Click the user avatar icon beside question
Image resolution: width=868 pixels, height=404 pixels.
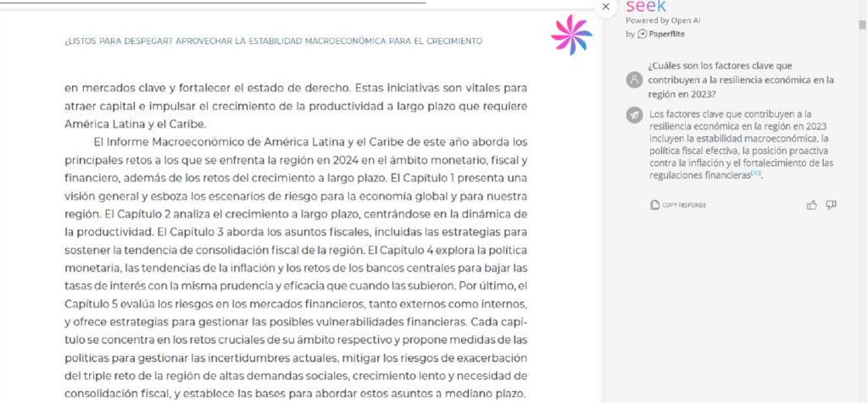[x=633, y=80]
